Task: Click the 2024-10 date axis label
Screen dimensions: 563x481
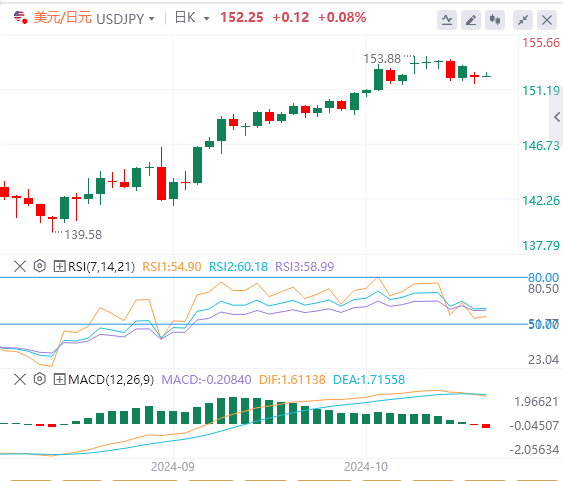Action: pos(366,467)
